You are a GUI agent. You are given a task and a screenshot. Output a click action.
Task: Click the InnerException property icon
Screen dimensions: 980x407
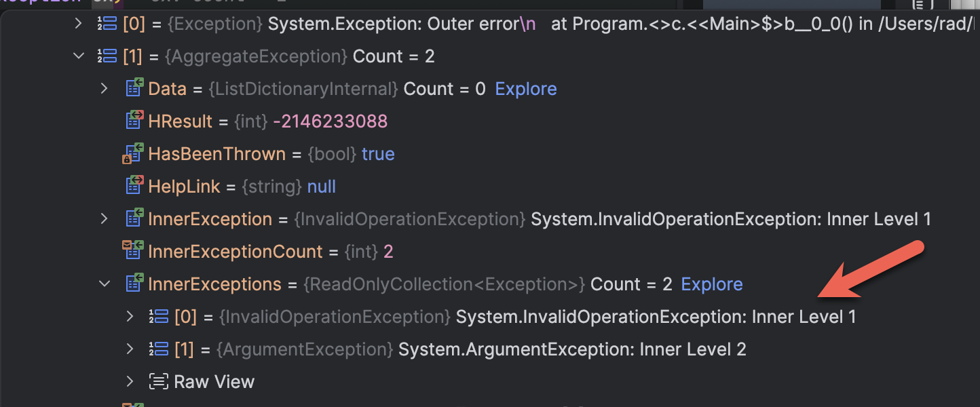click(134, 219)
